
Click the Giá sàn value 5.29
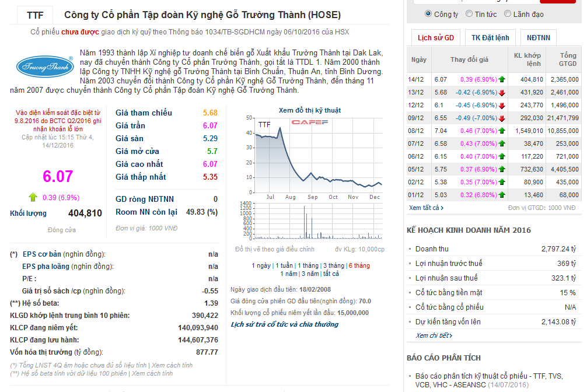click(x=210, y=138)
